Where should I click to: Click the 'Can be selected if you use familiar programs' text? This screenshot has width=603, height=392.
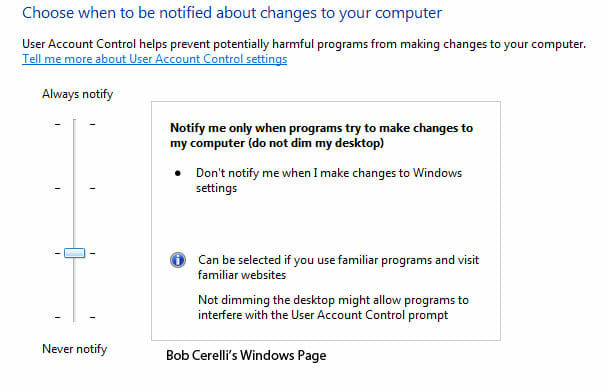pyautogui.click(x=338, y=267)
